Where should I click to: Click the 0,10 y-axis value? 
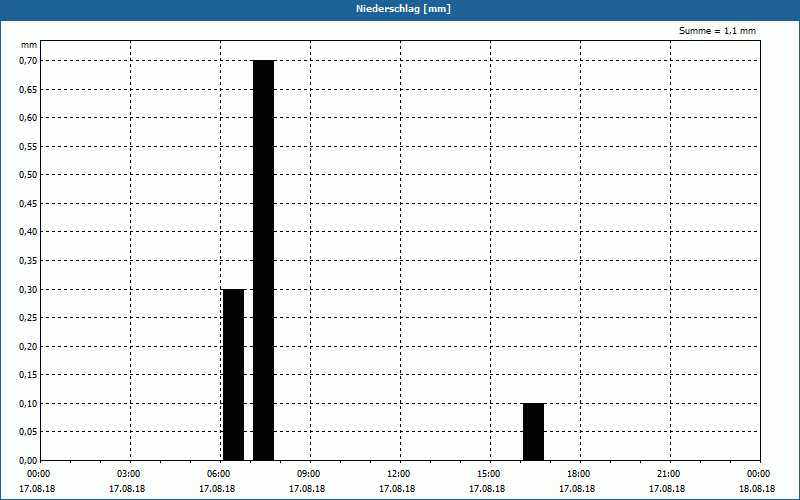(x=28, y=404)
